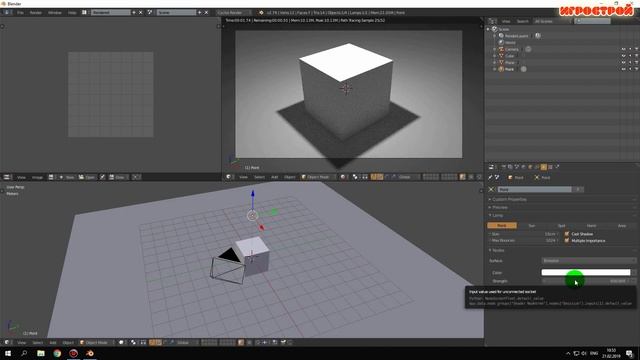
Task: Click the Max Bounces value field
Action: [524, 241]
